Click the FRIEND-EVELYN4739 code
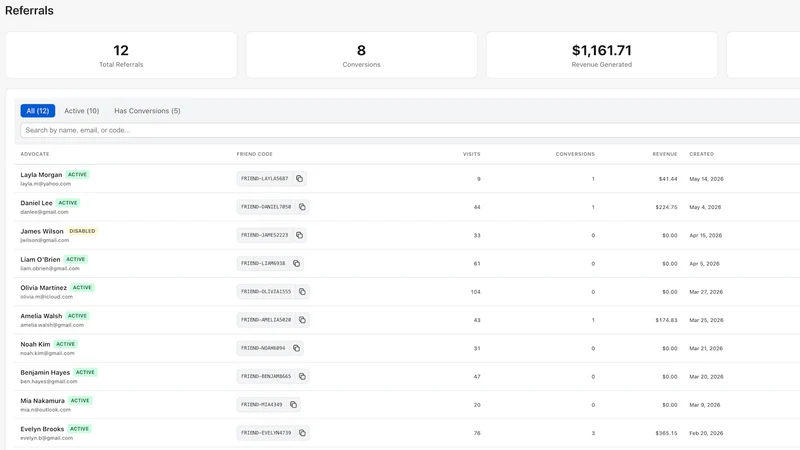The height and width of the screenshot is (450, 800). pyautogui.click(x=266, y=433)
